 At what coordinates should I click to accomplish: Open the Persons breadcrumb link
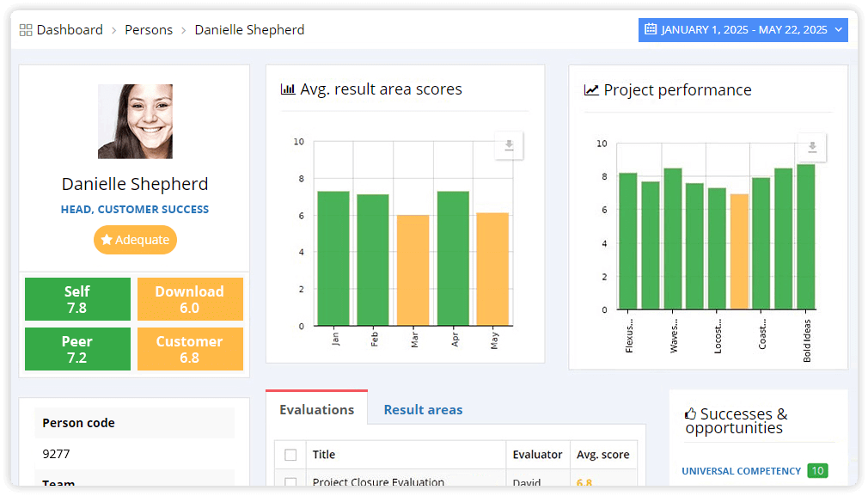(x=149, y=29)
